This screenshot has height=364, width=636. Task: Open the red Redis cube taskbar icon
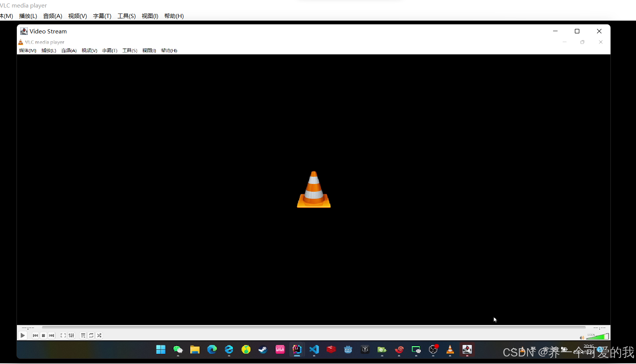pos(331,349)
